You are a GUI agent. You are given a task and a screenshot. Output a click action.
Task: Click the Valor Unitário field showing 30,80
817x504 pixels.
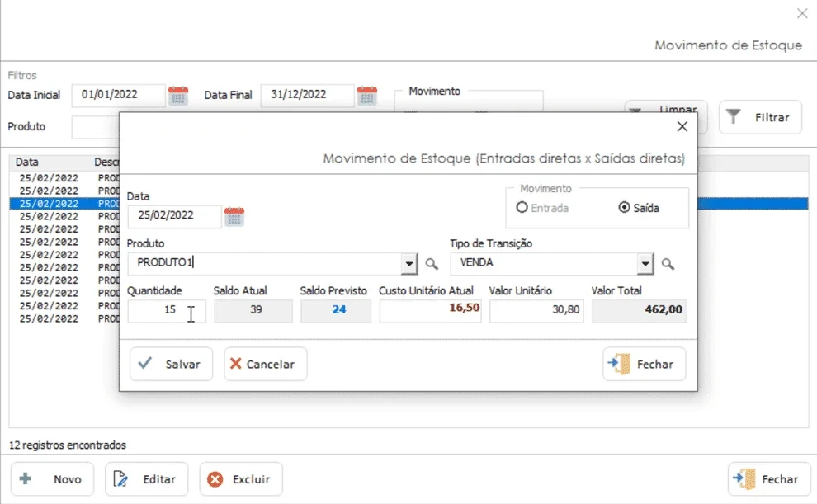tap(536, 311)
